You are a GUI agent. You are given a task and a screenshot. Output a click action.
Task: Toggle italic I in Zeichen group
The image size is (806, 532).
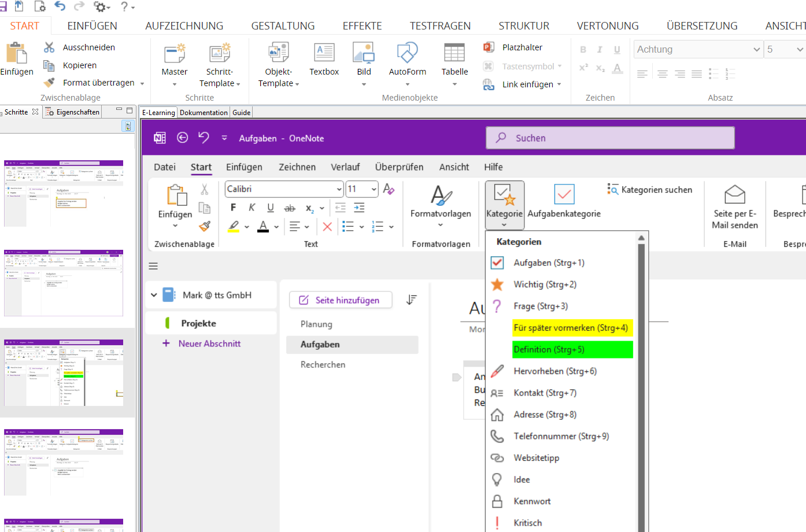(600, 50)
